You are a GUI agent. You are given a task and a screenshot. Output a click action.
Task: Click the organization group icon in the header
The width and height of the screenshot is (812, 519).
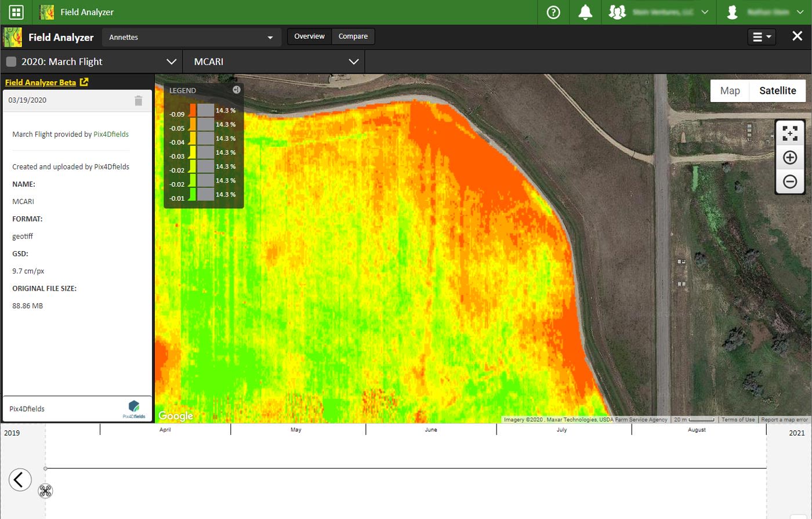[x=618, y=12]
